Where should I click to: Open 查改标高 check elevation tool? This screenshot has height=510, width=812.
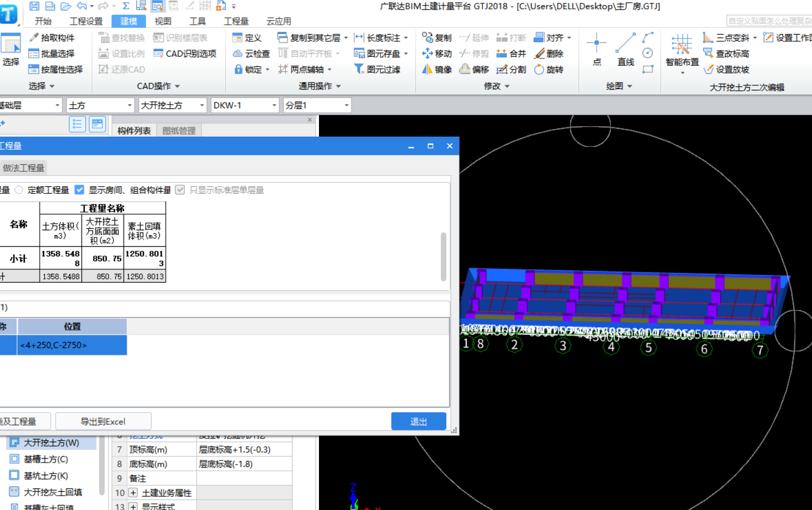click(726, 53)
